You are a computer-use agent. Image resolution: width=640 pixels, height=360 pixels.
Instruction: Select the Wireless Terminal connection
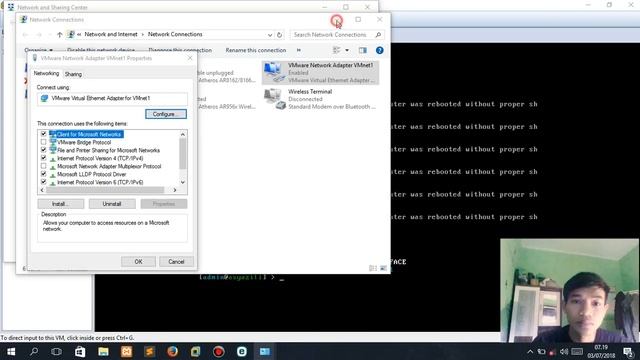[x=320, y=99]
